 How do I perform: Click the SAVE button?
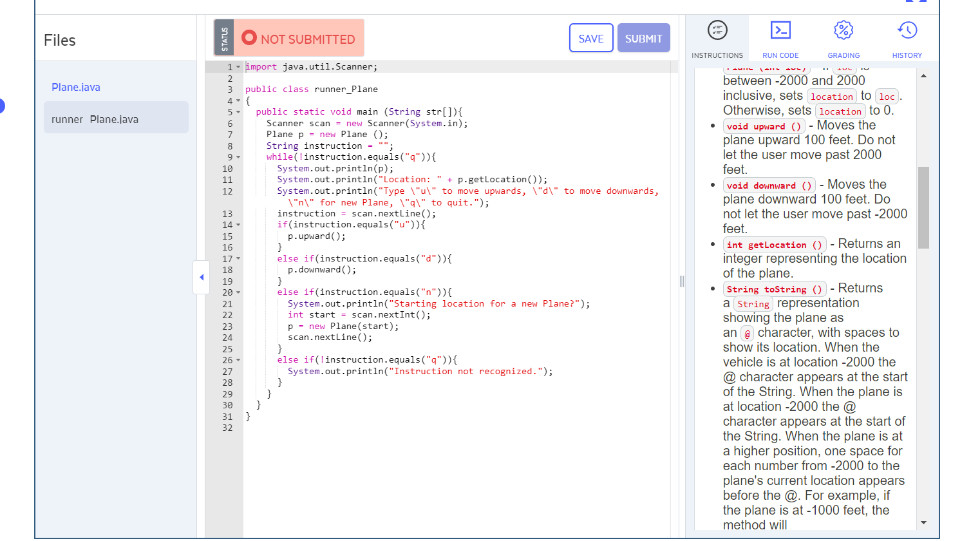click(590, 37)
